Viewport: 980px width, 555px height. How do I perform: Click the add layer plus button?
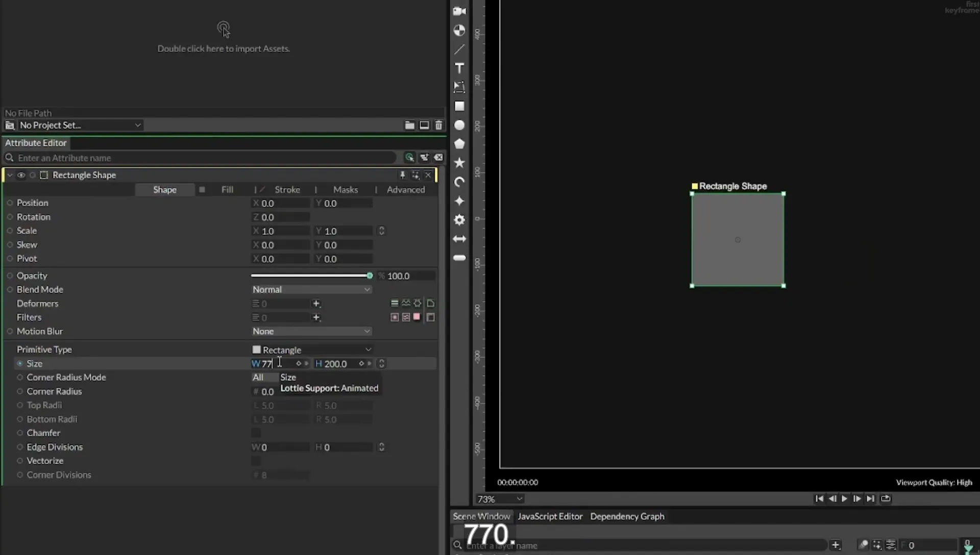(836, 545)
